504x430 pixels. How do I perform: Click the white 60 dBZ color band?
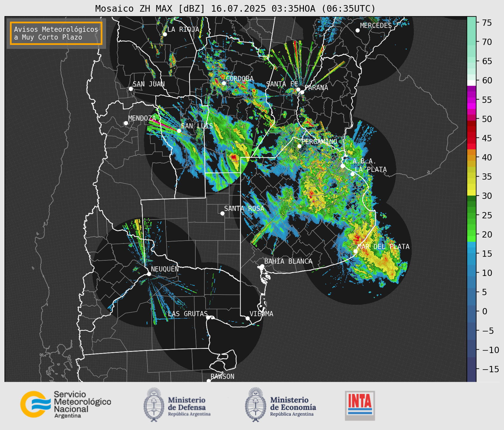(471, 83)
